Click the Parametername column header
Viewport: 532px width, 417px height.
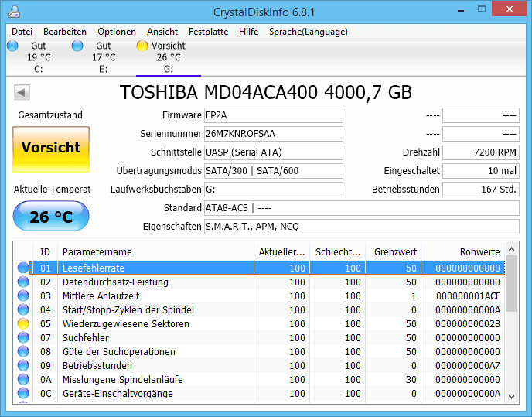[155, 251]
